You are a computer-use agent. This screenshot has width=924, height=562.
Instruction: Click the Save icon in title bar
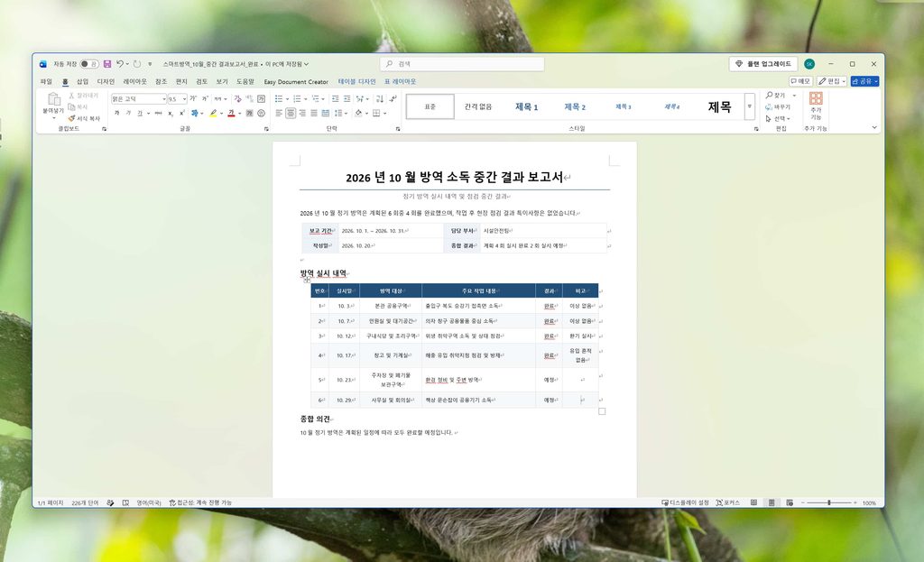coord(107,64)
